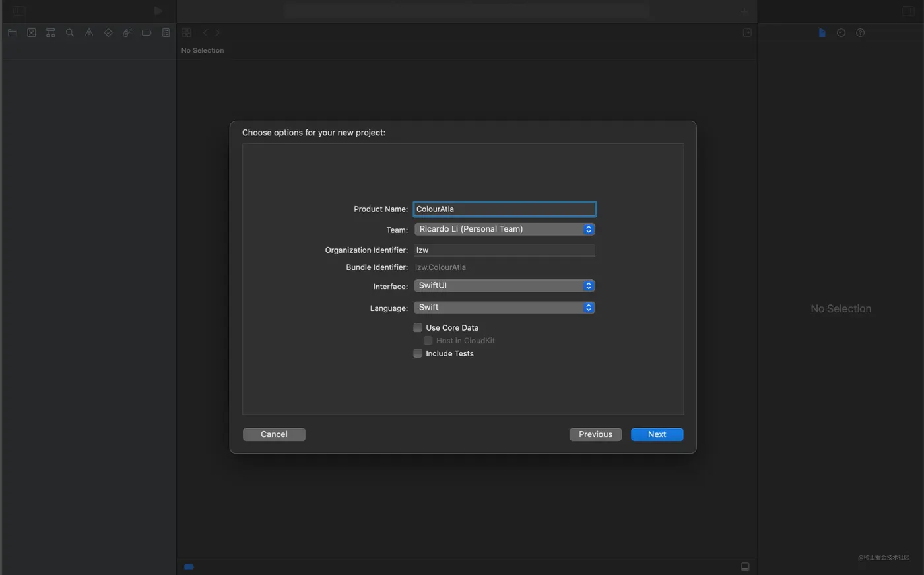
Task: Open the Issue navigator warning triangle
Action: click(x=88, y=32)
